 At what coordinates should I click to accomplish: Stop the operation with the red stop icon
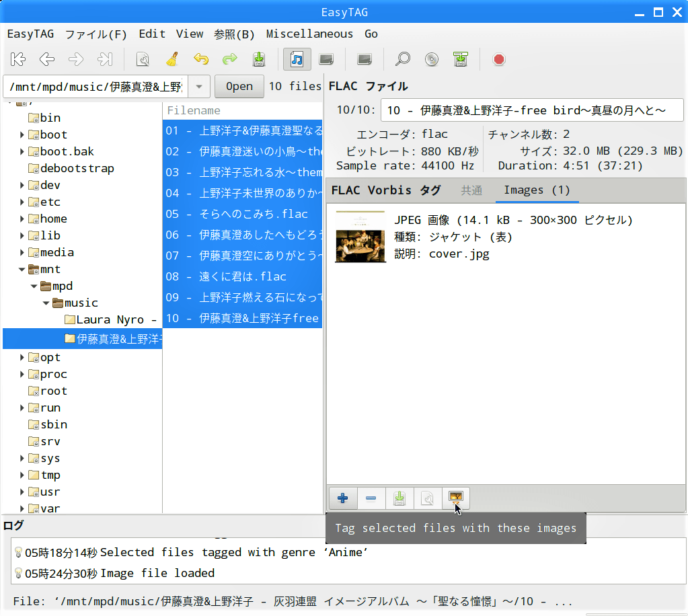click(x=499, y=59)
